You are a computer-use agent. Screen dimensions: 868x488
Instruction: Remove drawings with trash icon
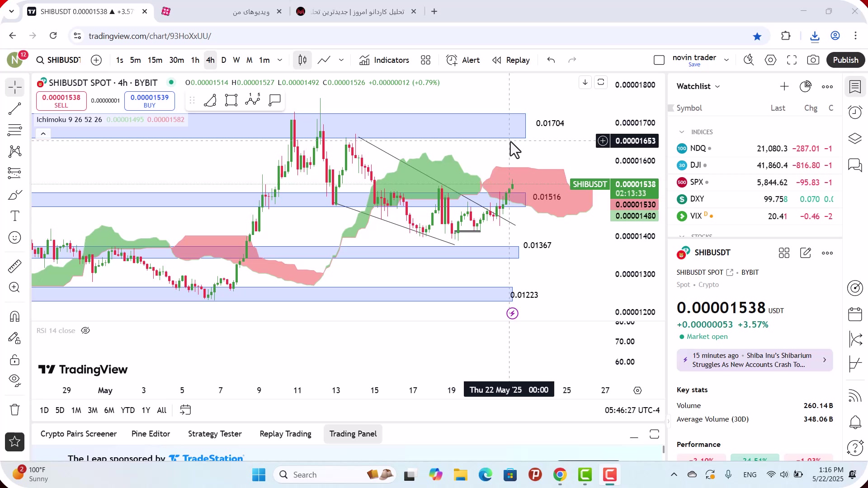pos(15,410)
